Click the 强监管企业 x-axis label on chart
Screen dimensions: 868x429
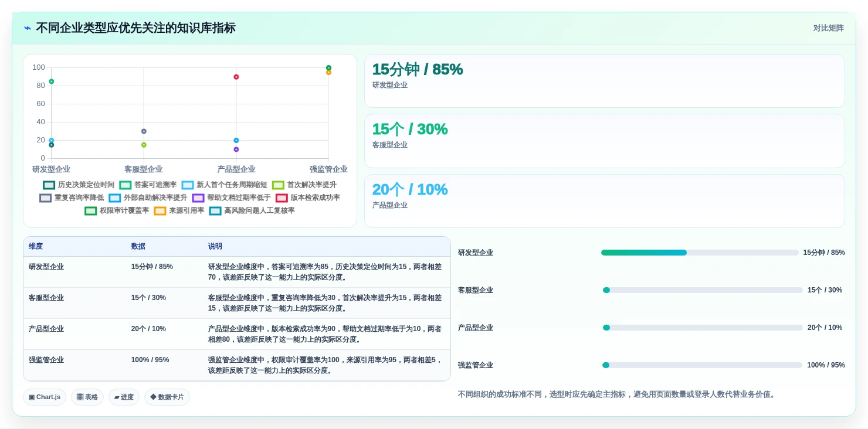328,169
